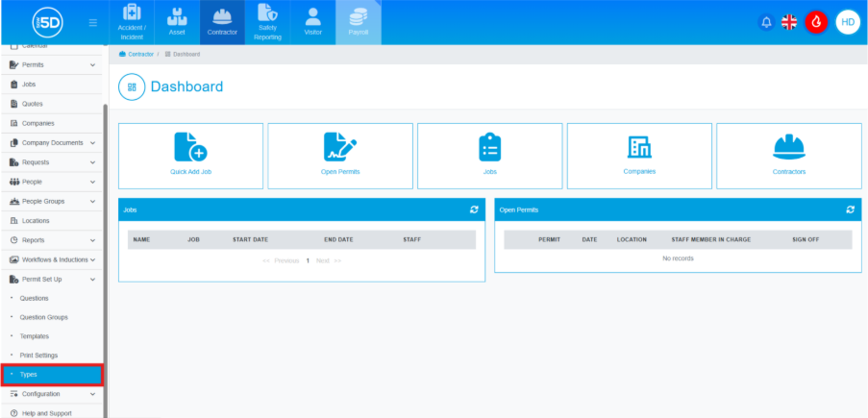Image resolution: width=868 pixels, height=418 pixels.
Task: Select the UK flag language icon
Action: [x=789, y=22]
